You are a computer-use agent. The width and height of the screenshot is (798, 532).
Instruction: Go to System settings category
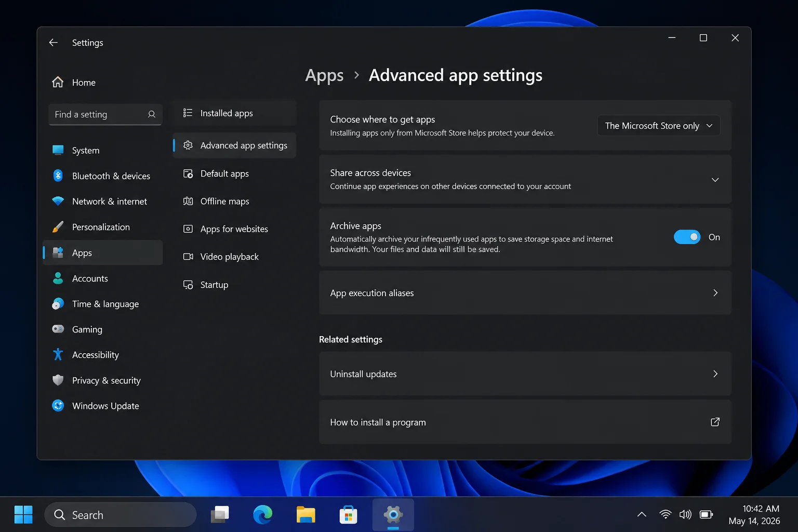coord(103,150)
